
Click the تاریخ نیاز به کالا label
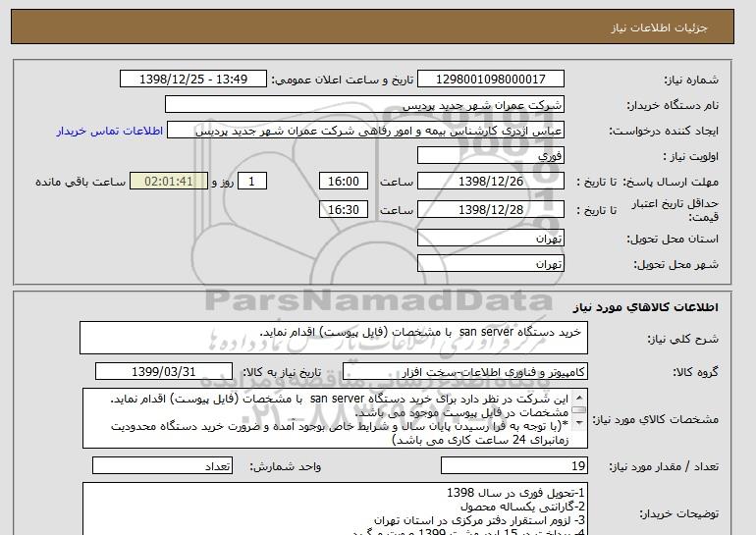282,372
